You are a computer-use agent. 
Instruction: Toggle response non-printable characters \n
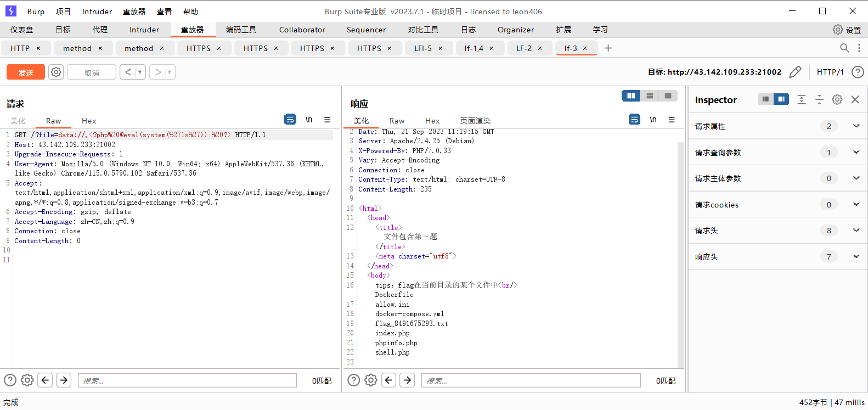click(x=653, y=119)
